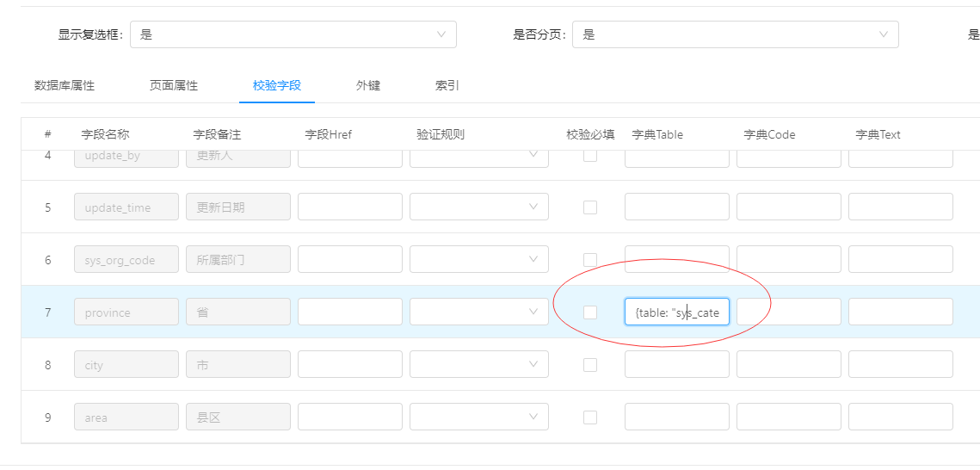Click the 县区 field remark

coord(238,417)
